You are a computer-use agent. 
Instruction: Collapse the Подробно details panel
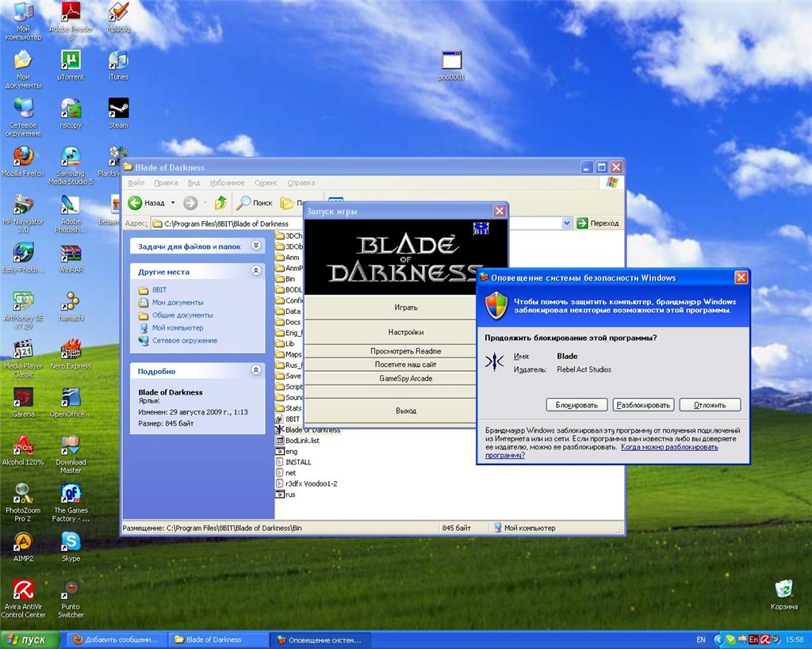[255, 370]
